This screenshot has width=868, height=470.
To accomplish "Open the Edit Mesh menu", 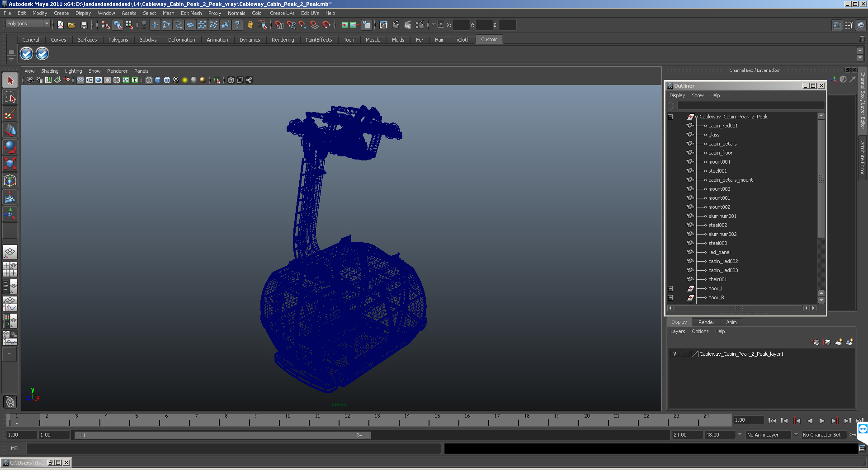I will 191,13.
